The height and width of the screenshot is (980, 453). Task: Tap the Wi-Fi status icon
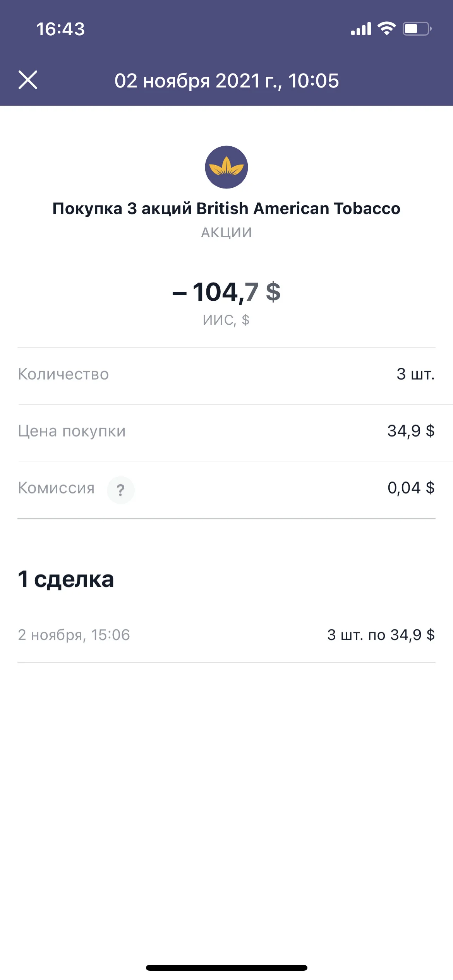[386, 29]
